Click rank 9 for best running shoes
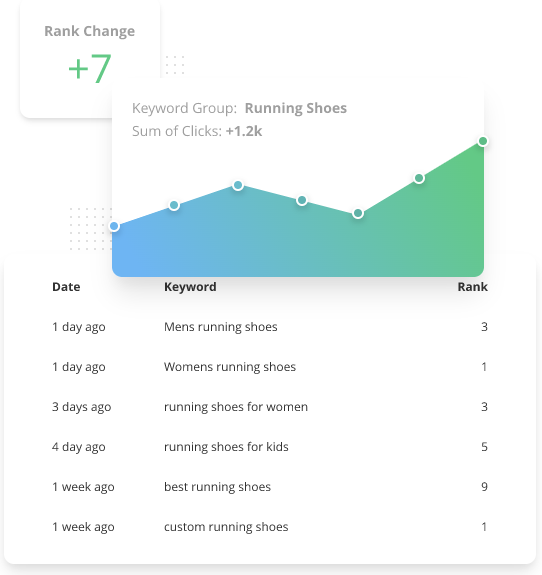 [x=484, y=487]
